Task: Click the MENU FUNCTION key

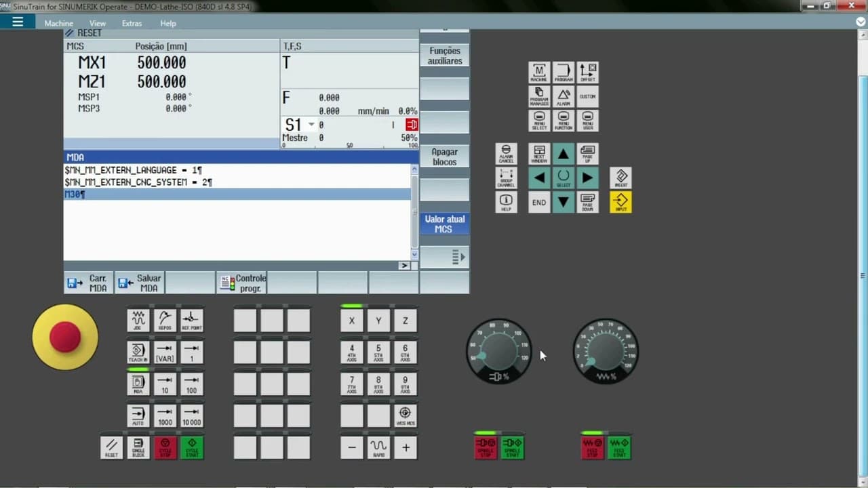Action: point(564,121)
